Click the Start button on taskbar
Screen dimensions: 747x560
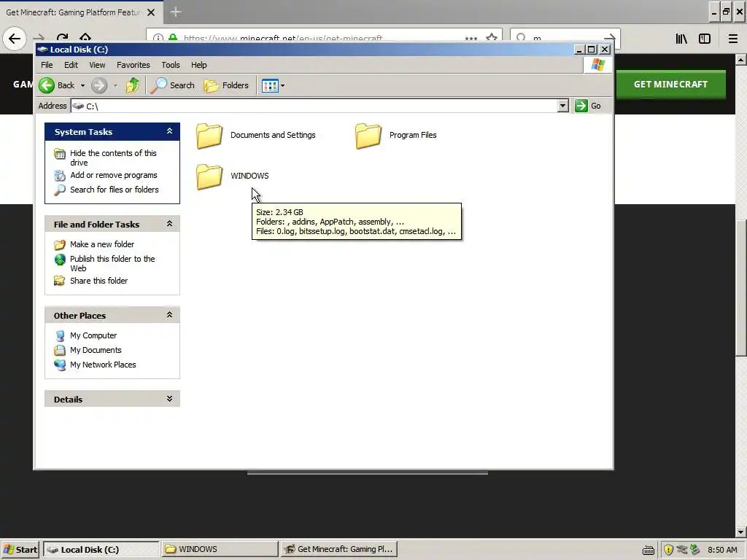click(20, 550)
